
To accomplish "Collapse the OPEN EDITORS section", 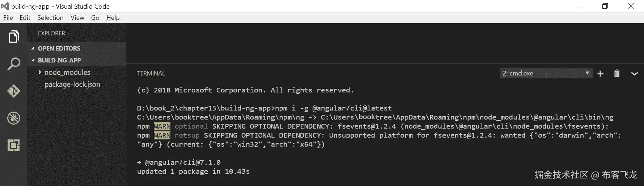I will (59, 48).
